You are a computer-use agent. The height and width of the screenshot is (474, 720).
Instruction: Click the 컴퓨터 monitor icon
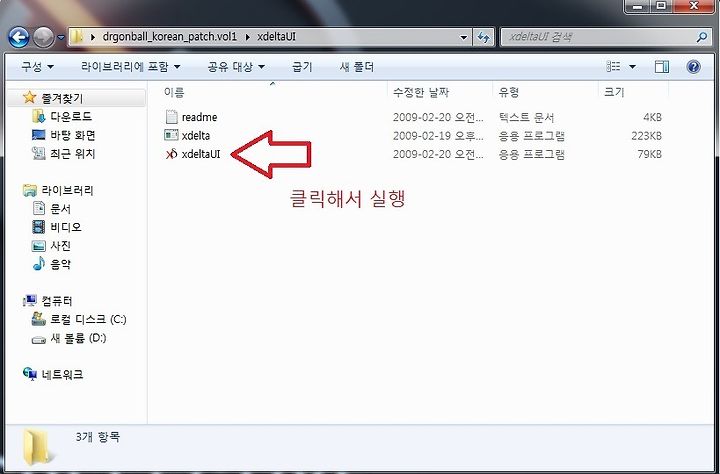tap(30, 301)
